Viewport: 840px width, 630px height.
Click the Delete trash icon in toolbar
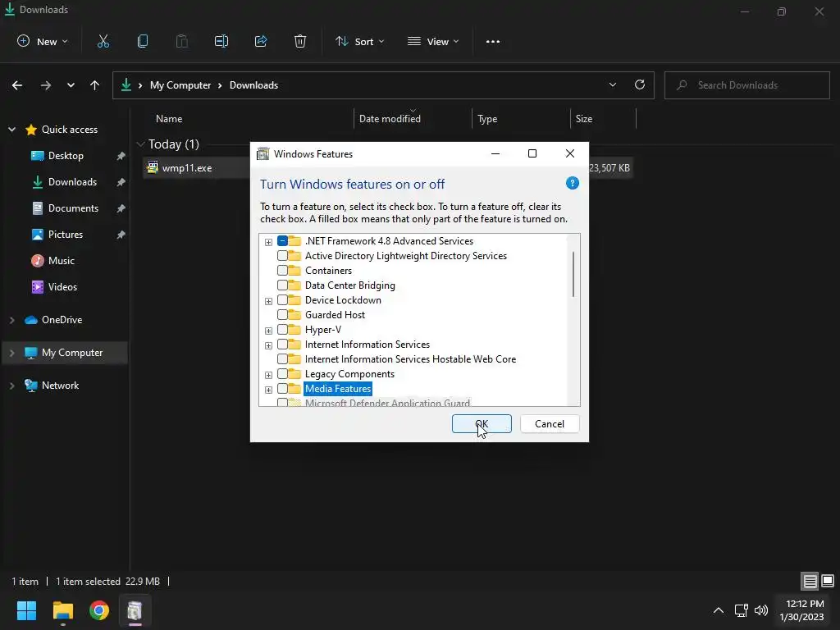[300, 41]
